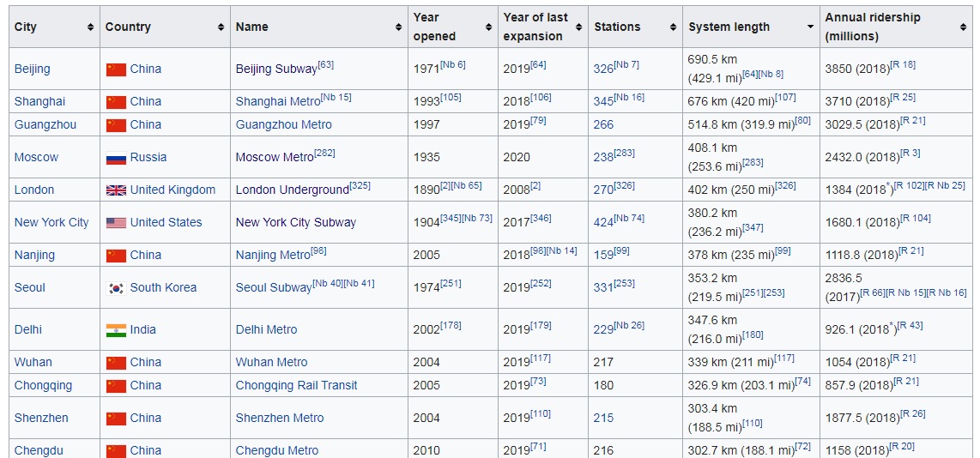Open the United Kingdom country link
Viewport: 980px width, 458px height.
tap(172, 190)
